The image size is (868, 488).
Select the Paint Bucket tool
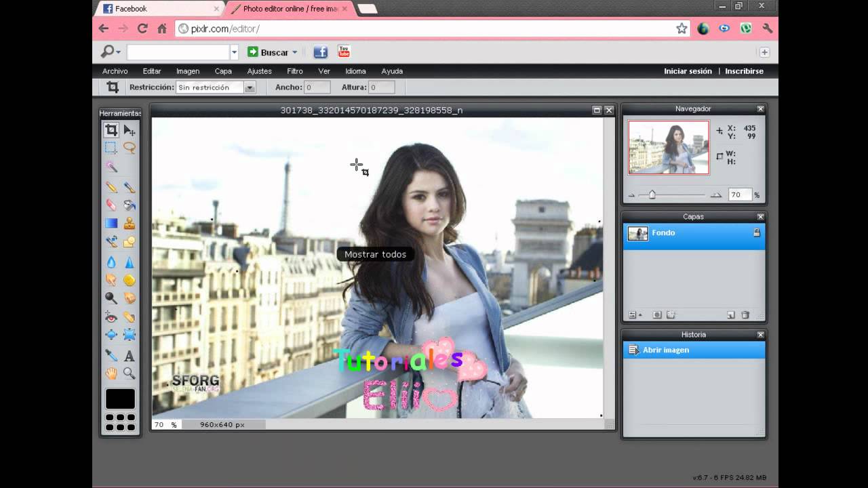click(x=129, y=205)
